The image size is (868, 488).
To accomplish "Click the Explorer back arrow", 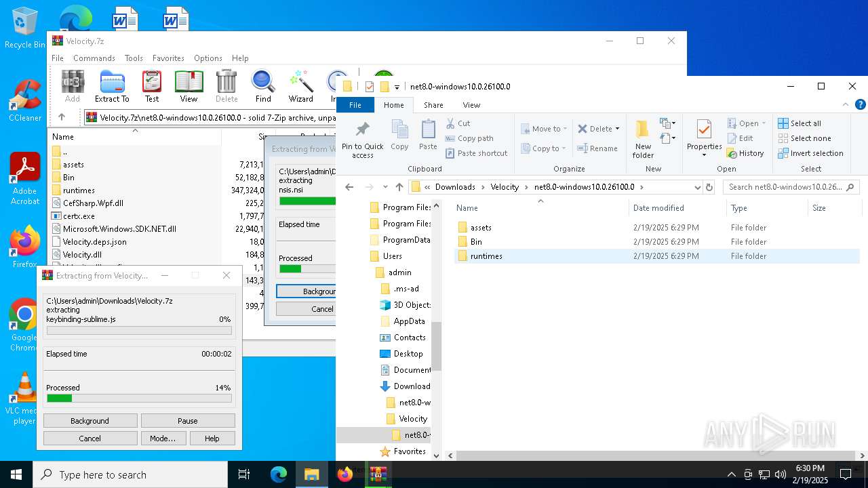I will (x=349, y=187).
